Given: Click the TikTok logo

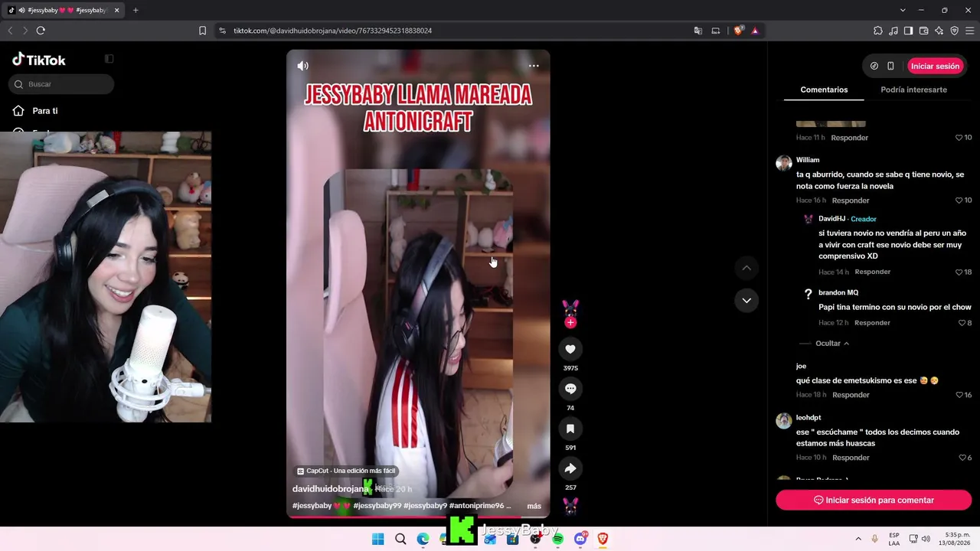Looking at the screenshot, I should pyautogui.click(x=39, y=60).
